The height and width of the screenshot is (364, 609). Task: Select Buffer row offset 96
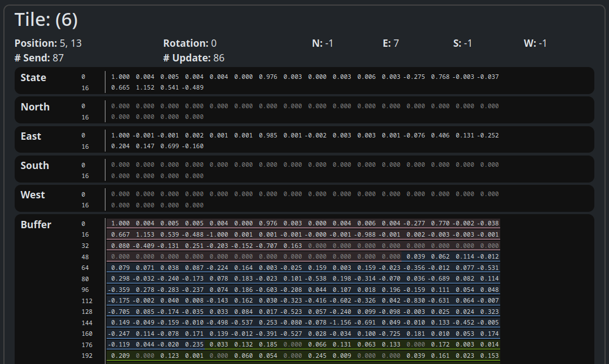[85, 290]
